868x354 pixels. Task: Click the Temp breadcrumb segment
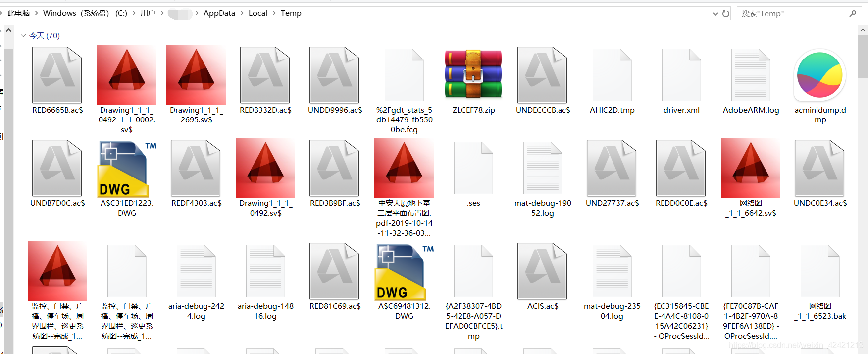coord(291,13)
